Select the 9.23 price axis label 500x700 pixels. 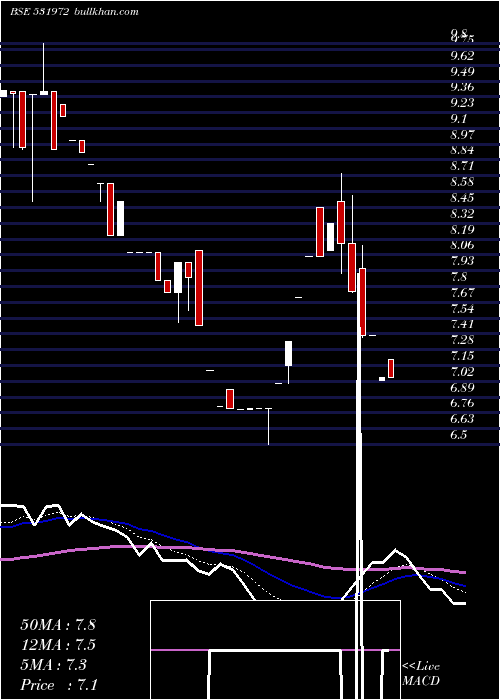coord(462,103)
